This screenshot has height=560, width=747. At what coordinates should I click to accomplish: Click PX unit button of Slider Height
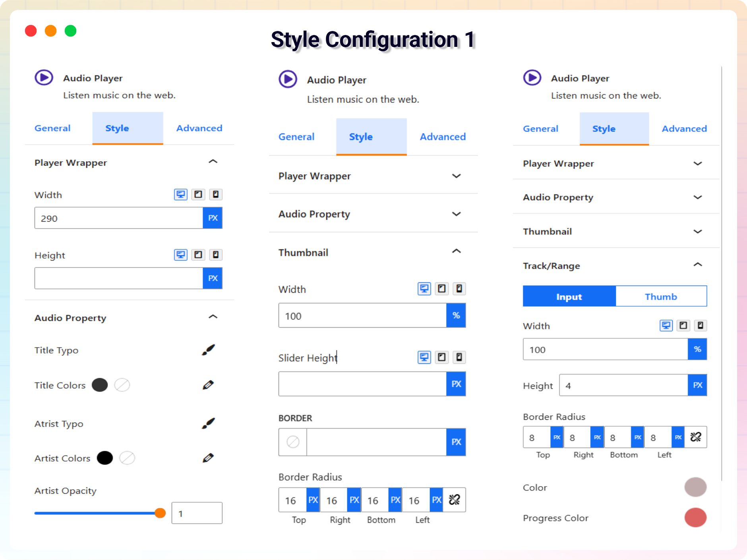456,384
